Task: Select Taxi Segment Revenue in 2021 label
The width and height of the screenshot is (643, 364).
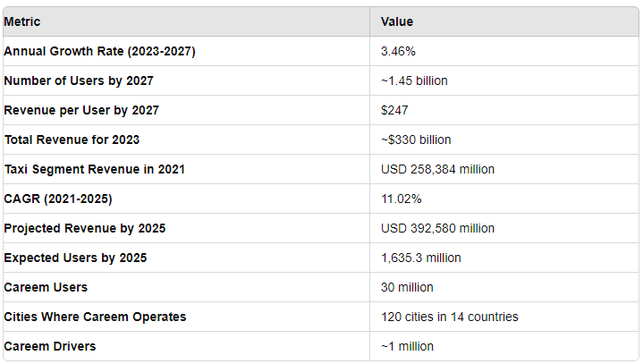Action: click(94, 169)
